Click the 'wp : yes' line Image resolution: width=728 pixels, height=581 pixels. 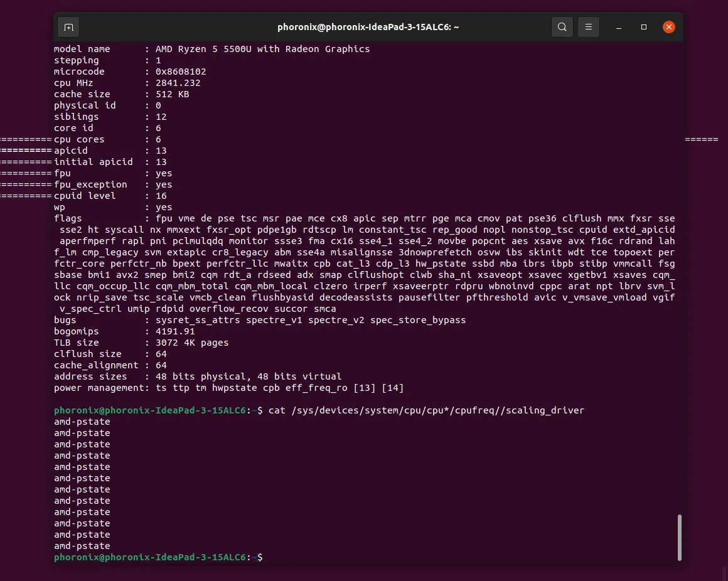(x=113, y=207)
